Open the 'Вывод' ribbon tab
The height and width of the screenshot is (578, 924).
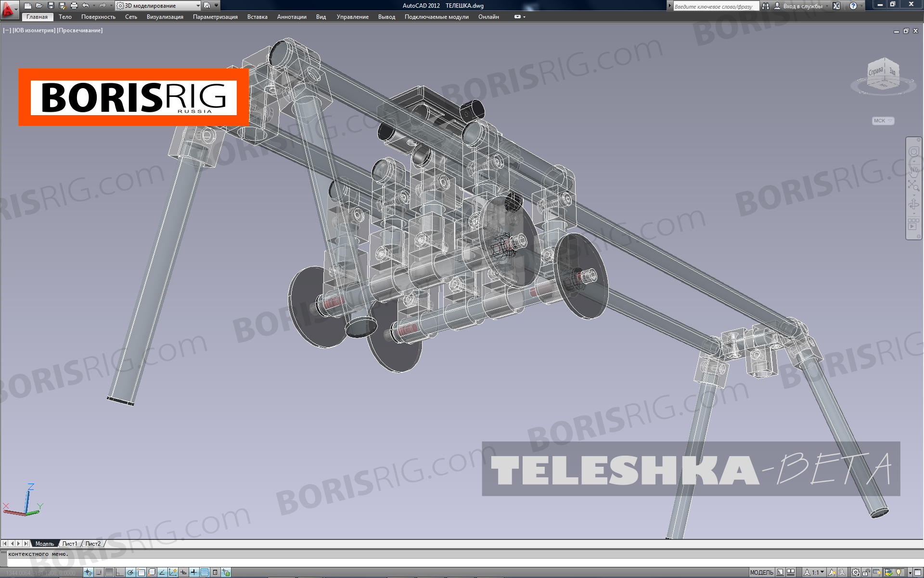click(386, 17)
